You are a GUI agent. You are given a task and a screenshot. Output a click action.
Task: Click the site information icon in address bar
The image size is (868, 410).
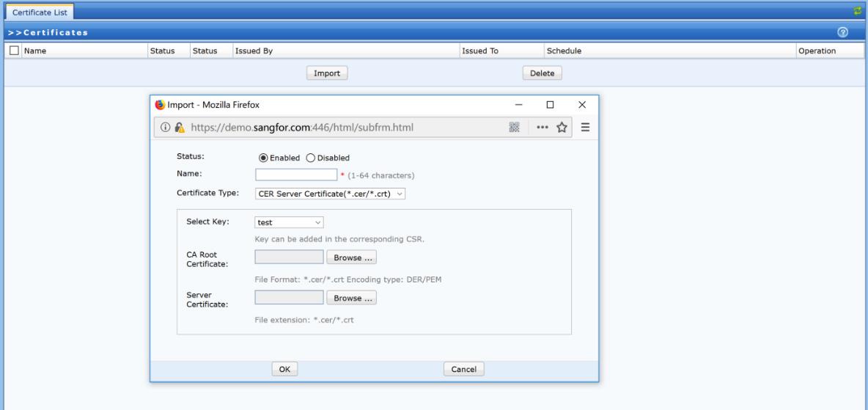click(x=165, y=128)
